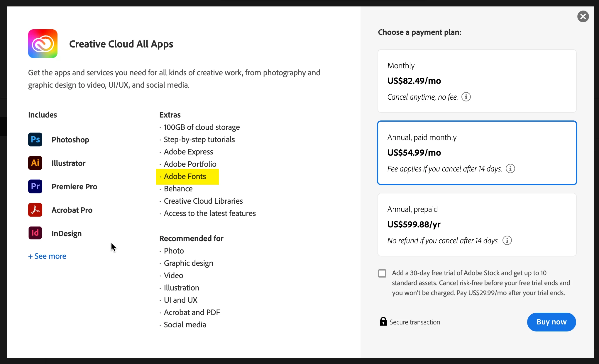The width and height of the screenshot is (599, 364).
Task: Click the Photoshop app name
Action: click(70, 140)
